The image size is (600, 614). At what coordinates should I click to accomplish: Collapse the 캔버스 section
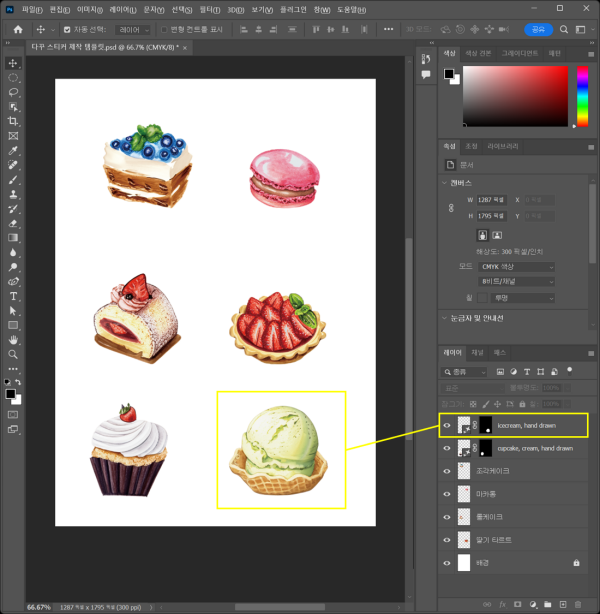(x=444, y=183)
